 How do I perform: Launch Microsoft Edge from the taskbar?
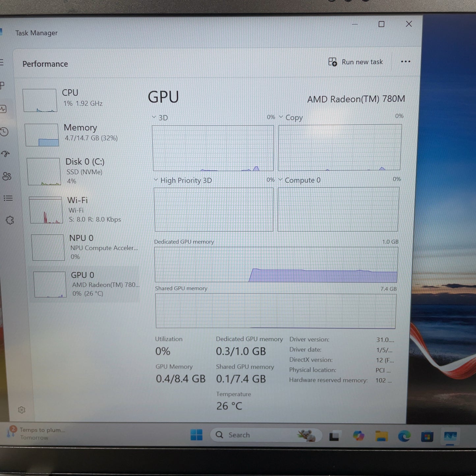tap(404, 436)
